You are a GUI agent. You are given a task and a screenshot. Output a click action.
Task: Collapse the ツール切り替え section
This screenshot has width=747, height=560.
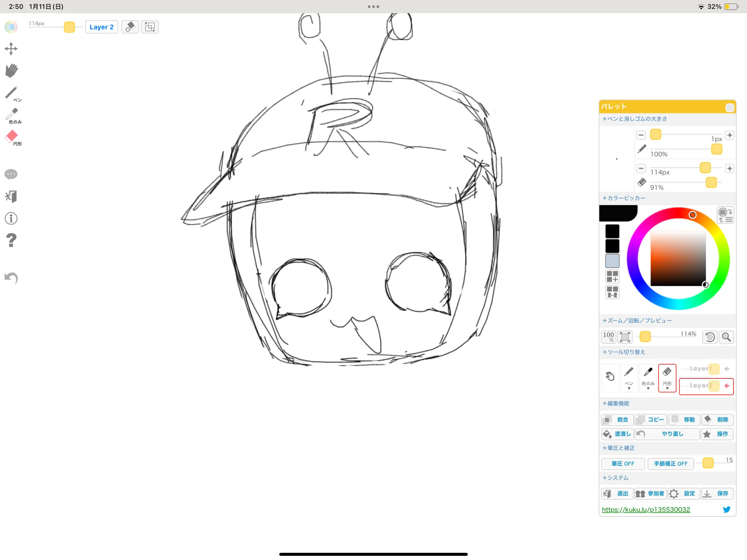(624, 352)
